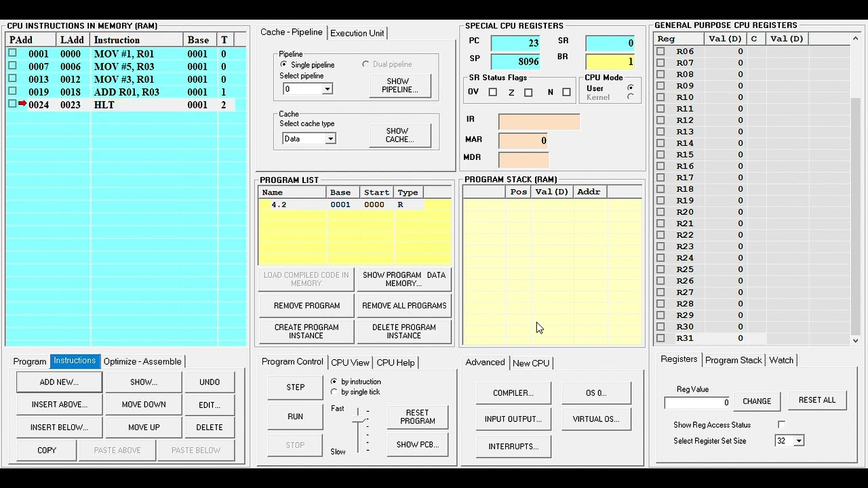The image size is (868, 488).
Task: Click the CHANGE register value button
Action: tap(757, 401)
